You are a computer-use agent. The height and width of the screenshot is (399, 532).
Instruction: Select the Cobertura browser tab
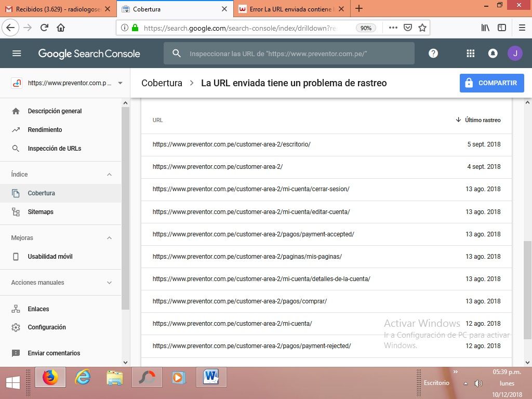[175, 9]
